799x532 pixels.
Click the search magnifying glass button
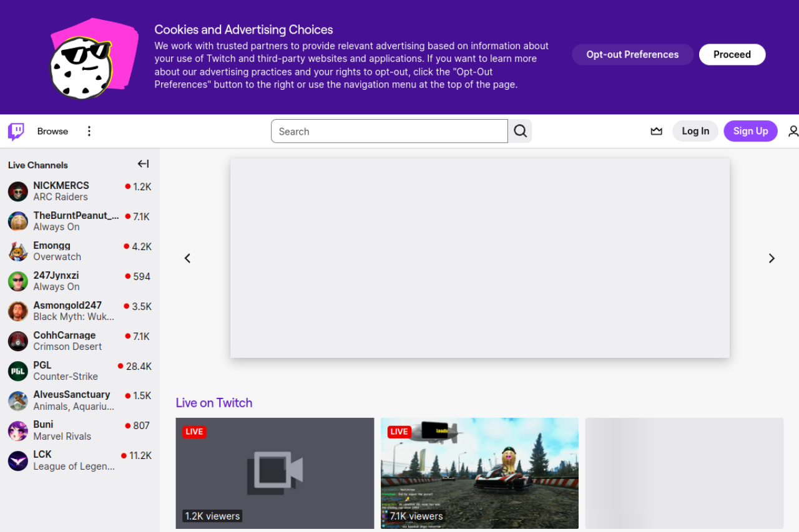(520, 131)
